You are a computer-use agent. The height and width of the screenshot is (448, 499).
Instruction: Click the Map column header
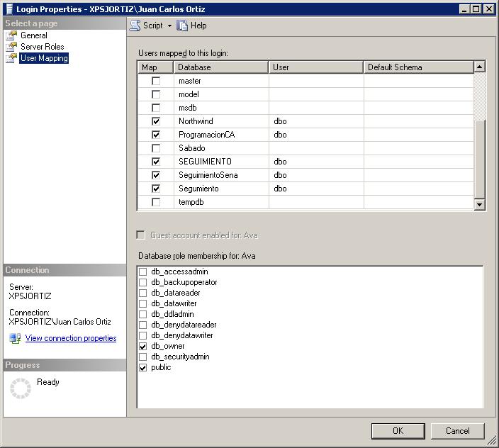pos(156,67)
